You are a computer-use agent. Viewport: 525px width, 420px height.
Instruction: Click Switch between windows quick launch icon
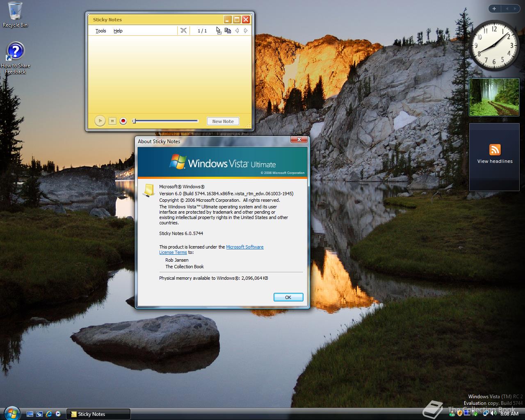coord(39,414)
